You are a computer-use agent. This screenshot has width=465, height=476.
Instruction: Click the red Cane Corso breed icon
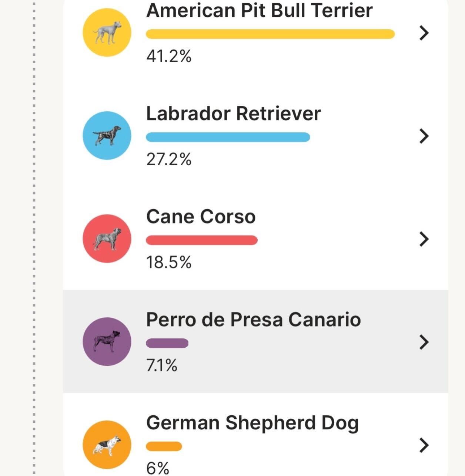[107, 239]
